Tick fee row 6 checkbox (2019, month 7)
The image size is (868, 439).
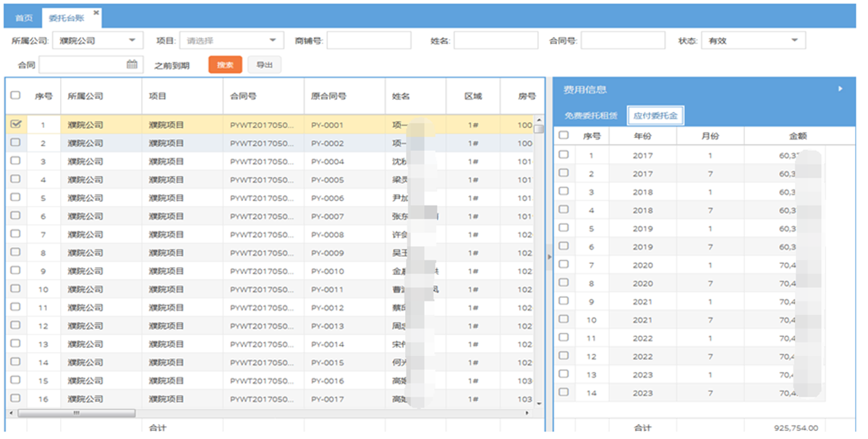[563, 246]
